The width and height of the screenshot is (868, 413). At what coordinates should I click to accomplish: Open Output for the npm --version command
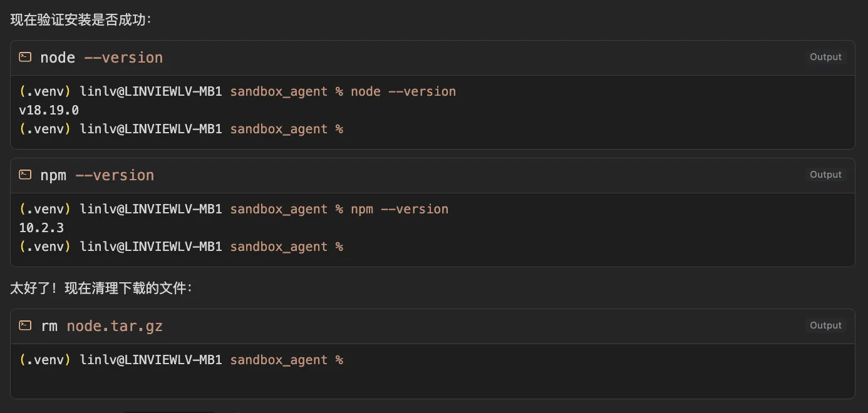(x=825, y=175)
